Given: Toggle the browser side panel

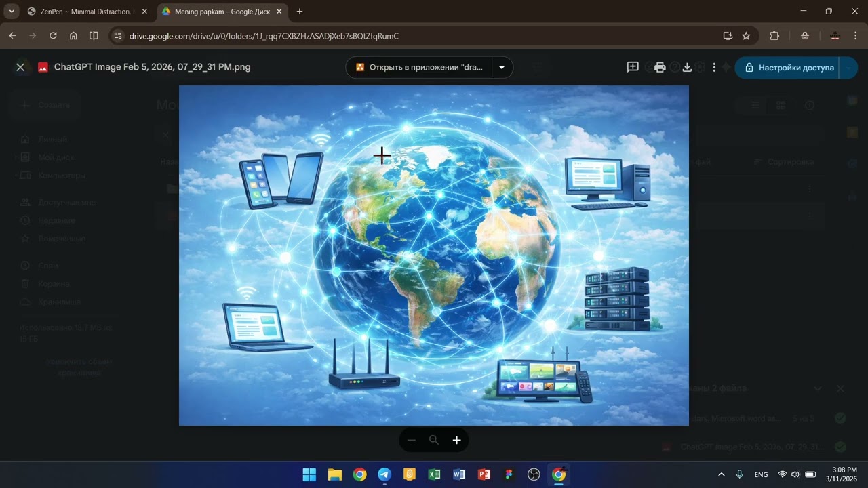Looking at the screenshot, I should [94, 35].
